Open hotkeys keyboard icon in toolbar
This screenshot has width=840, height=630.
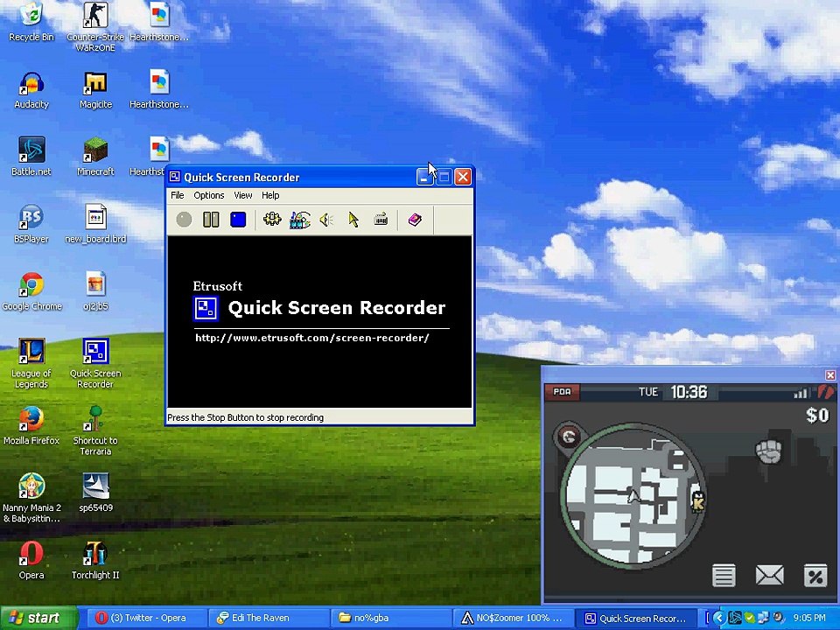(381, 220)
